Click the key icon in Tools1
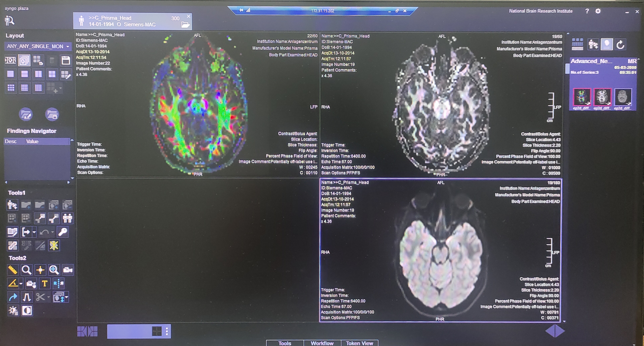Screen dimensions: 644x346 tap(63, 232)
